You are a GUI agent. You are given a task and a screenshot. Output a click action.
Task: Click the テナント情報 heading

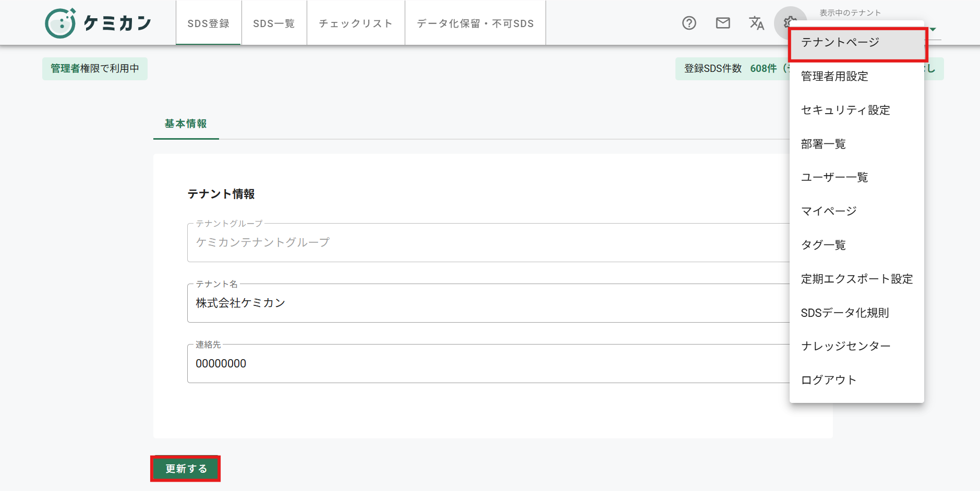coord(221,194)
